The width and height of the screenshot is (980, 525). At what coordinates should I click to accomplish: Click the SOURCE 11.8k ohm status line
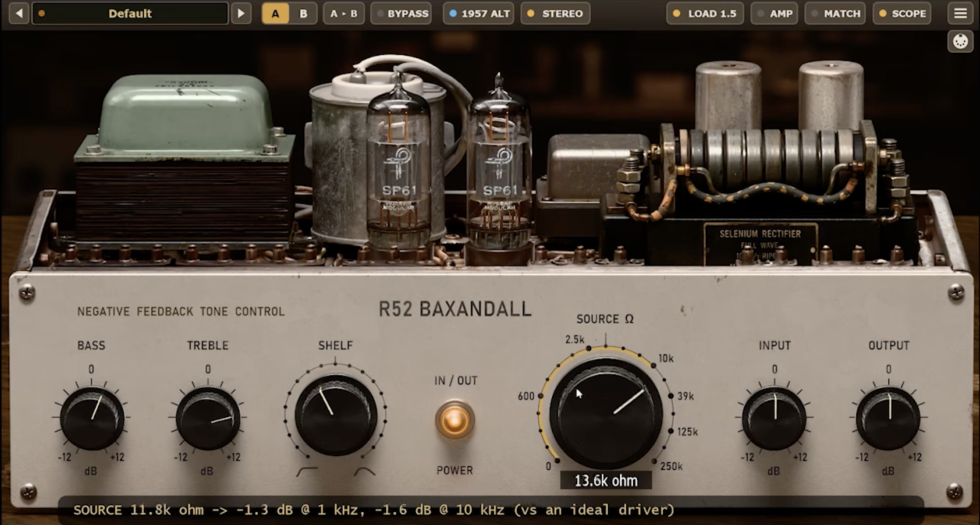374,510
